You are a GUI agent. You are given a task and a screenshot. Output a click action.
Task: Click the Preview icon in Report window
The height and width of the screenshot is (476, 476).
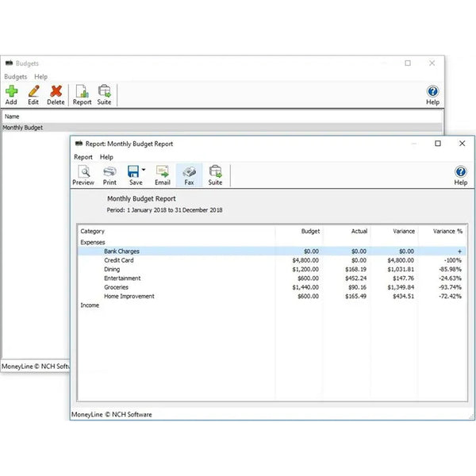pyautogui.click(x=83, y=171)
